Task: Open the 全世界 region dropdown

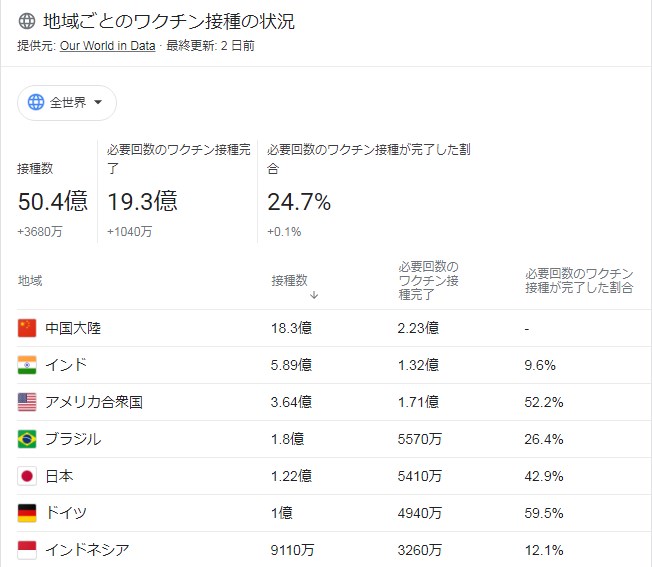Action: click(67, 103)
